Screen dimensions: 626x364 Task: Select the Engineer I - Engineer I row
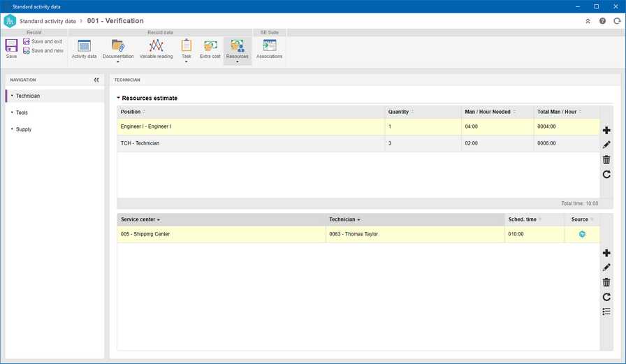(358, 126)
